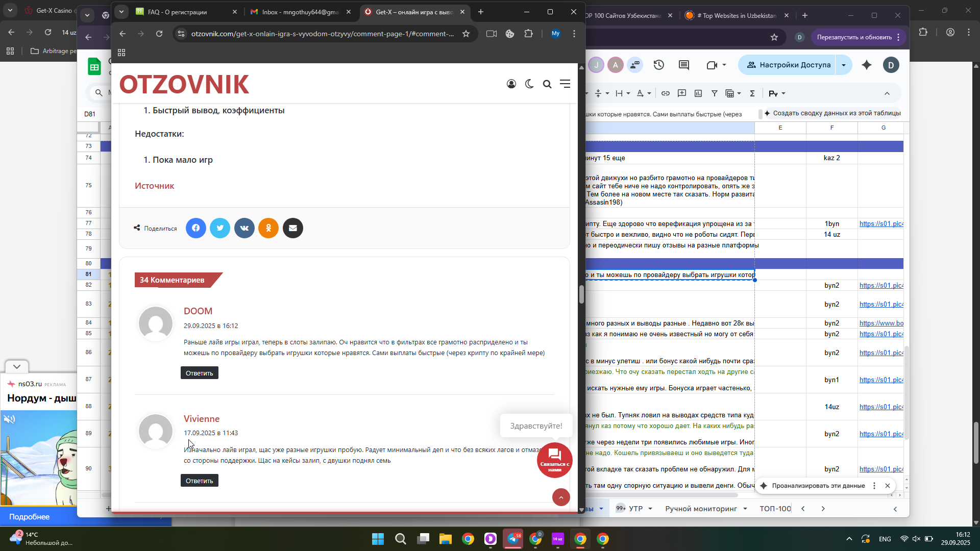
Task: Click the otzovnik.com address bar
Action: click(323, 34)
